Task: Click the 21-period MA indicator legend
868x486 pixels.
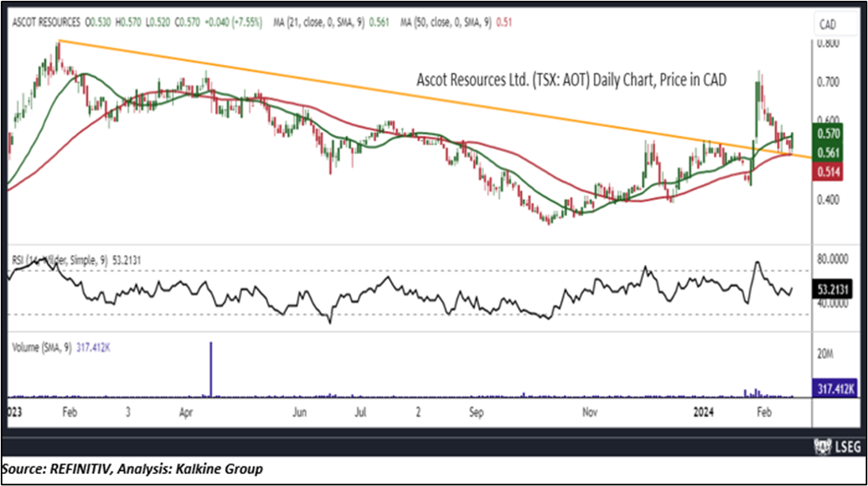Action: click(331, 23)
